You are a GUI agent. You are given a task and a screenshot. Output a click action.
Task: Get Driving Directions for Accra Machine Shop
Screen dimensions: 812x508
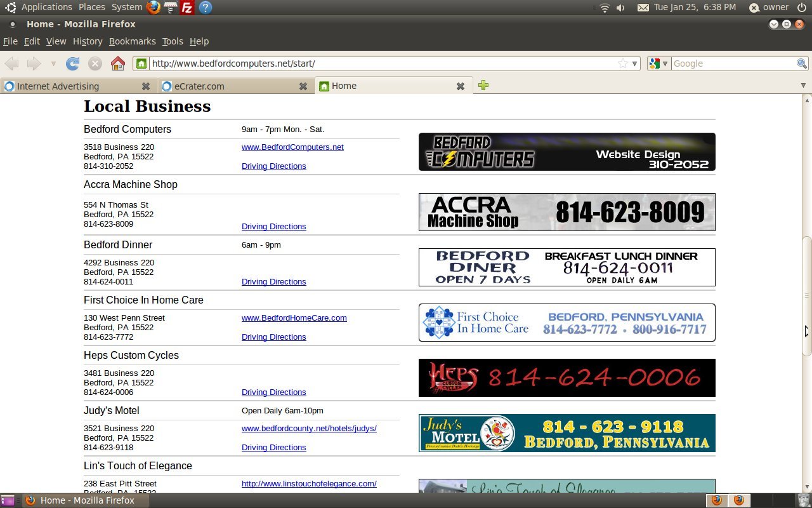[274, 227]
